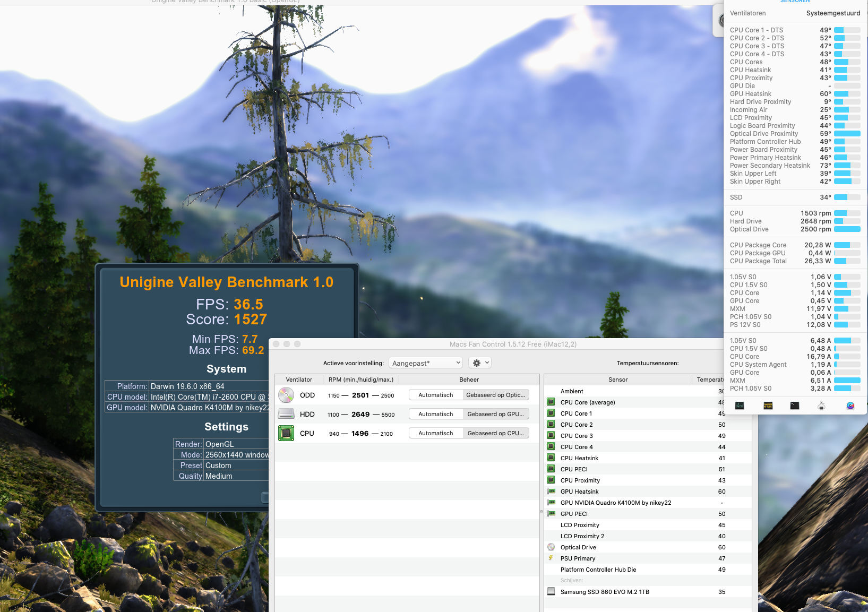Viewport: 868px width, 612px height.
Task: Click chip icon beside CPU Core (average) sensor
Action: point(551,402)
